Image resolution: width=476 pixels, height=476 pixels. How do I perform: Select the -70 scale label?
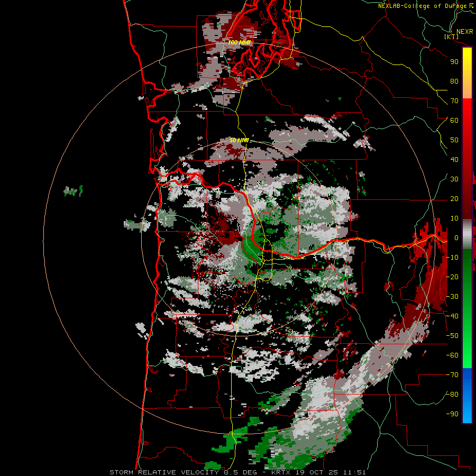[452, 375]
